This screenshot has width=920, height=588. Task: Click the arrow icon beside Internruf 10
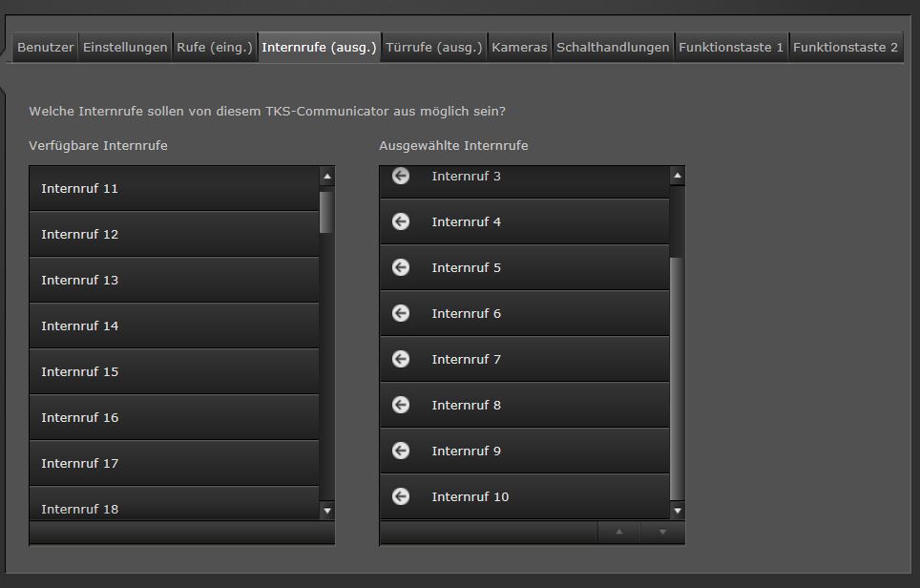tap(401, 496)
